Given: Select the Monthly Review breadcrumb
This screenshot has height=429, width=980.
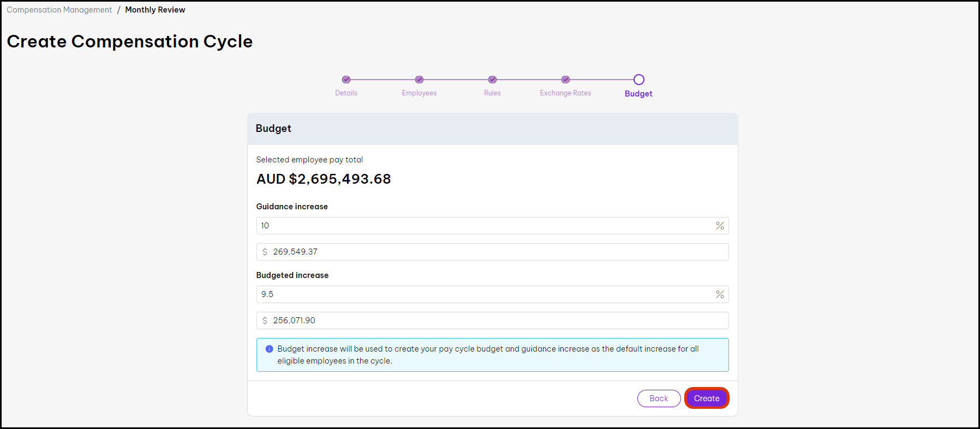Looking at the screenshot, I should (x=155, y=10).
